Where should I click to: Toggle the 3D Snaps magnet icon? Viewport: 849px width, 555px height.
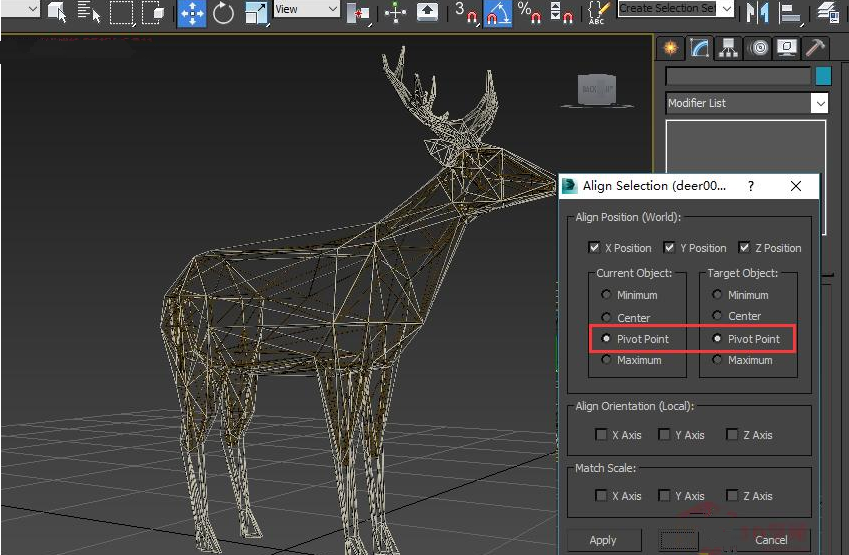pyautogui.click(x=466, y=12)
